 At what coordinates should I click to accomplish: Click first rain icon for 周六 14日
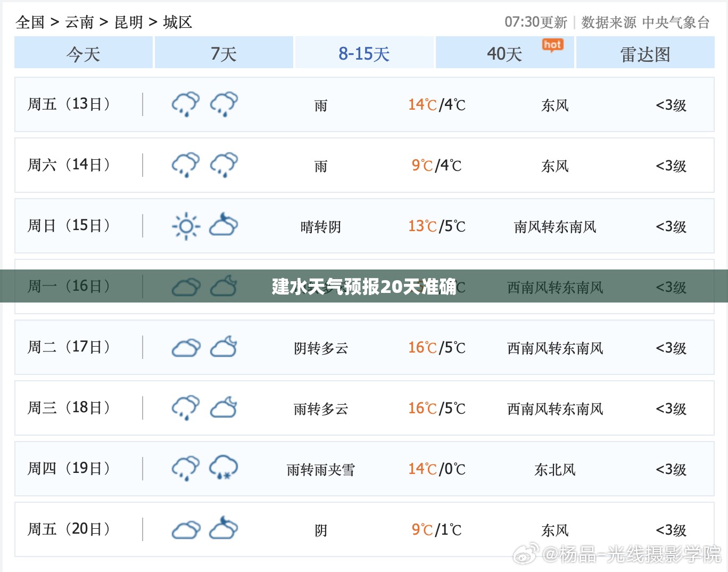(x=186, y=165)
